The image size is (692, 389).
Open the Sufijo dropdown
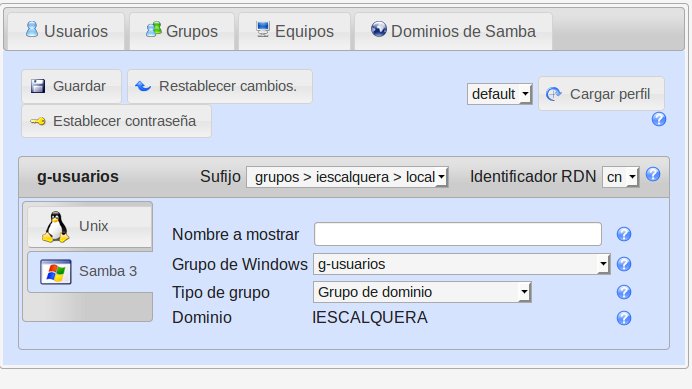click(x=347, y=177)
